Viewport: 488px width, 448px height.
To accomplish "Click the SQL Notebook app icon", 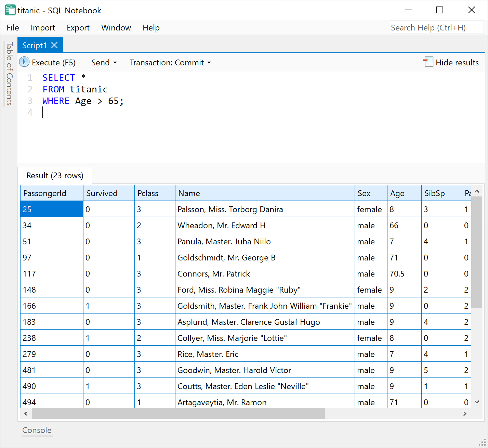I will click(x=10, y=10).
